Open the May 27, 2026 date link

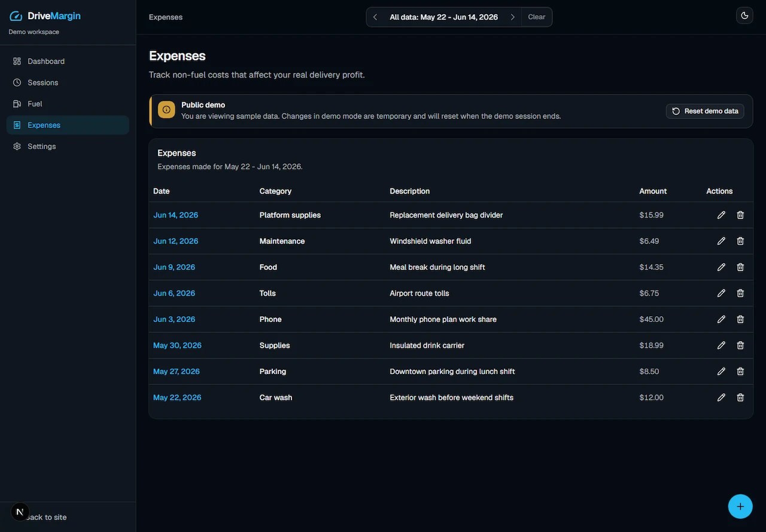coord(177,372)
